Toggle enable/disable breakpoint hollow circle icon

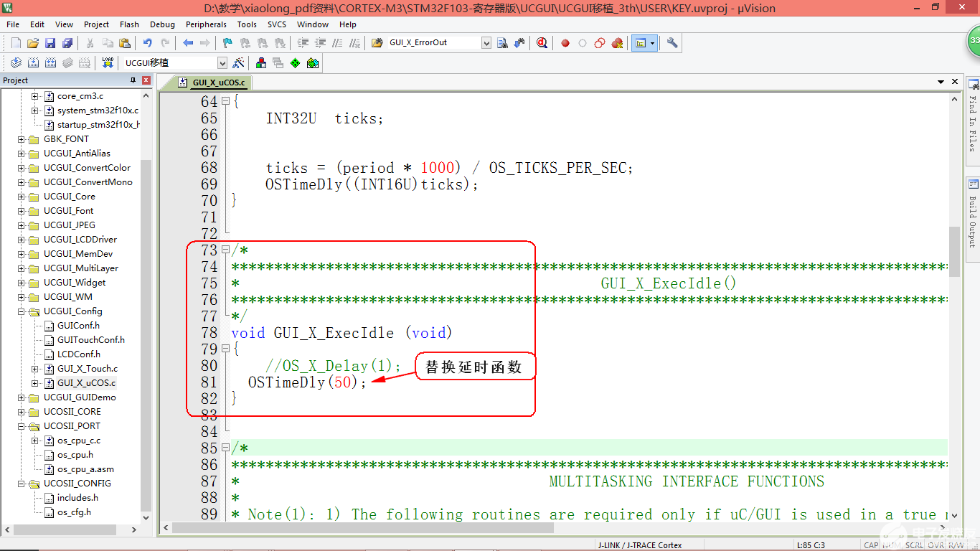pyautogui.click(x=583, y=43)
